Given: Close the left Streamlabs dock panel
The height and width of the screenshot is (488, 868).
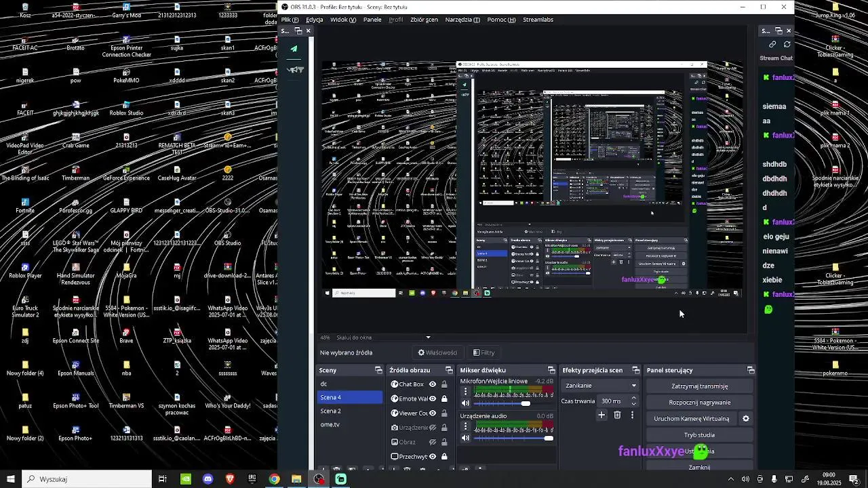Looking at the screenshot, I should tap(308, 31).
